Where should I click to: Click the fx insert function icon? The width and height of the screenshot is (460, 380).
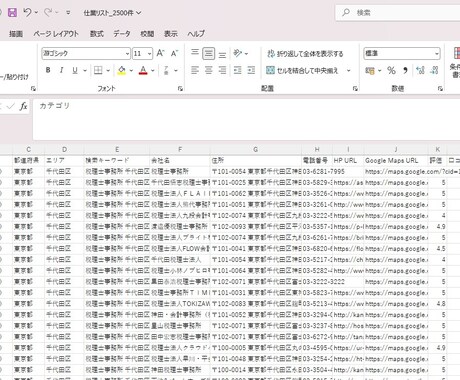coord(23,106)
